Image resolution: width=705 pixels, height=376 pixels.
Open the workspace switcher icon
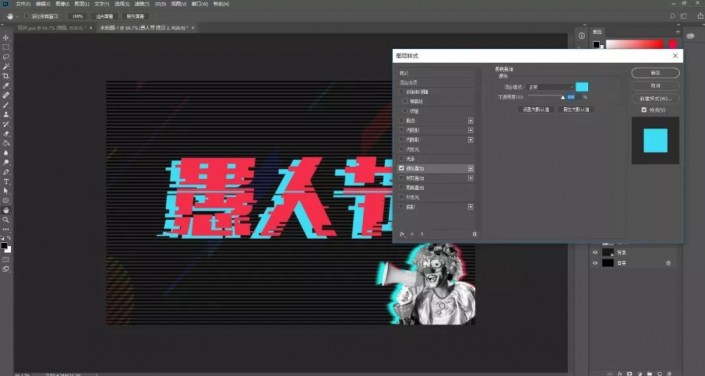point(684,16)
